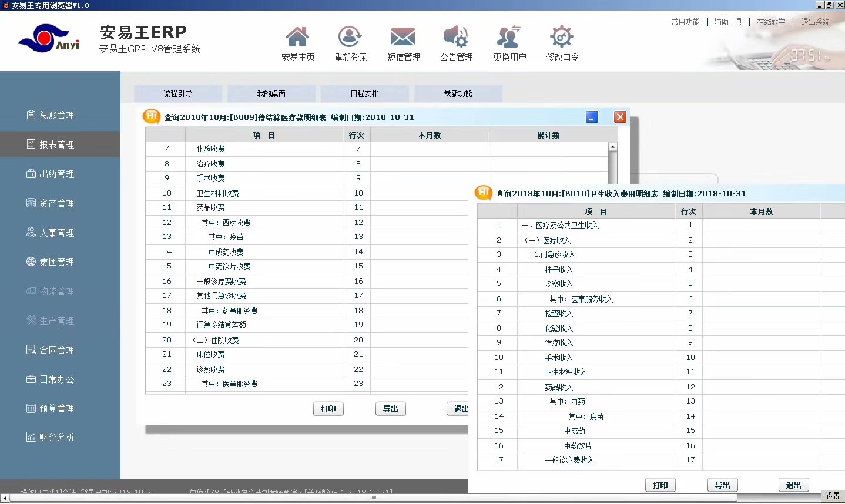The height and width of the screenshot is (504, 845).
Task: Click the 更换用户 switch user icon
Action: click(509, 44)
